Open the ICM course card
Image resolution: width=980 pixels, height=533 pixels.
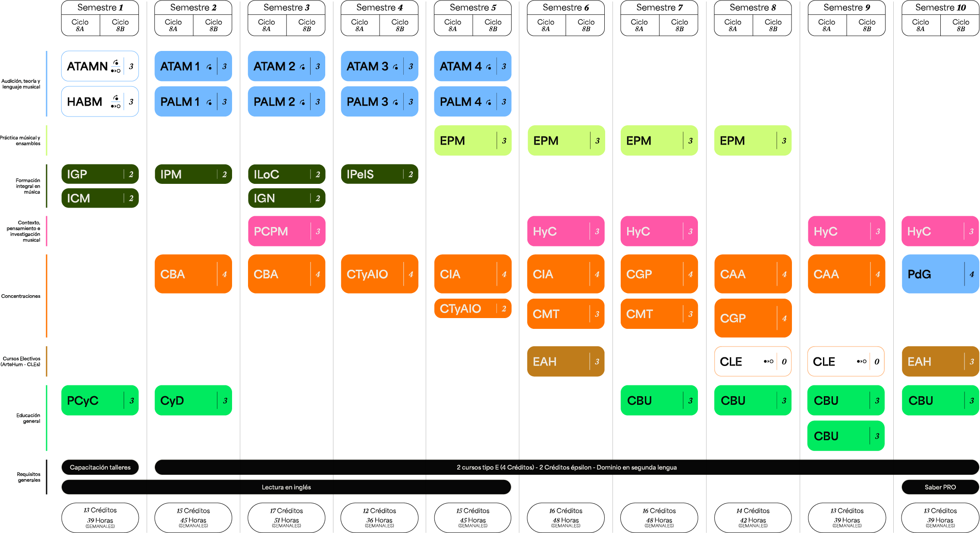pos(100,198)
